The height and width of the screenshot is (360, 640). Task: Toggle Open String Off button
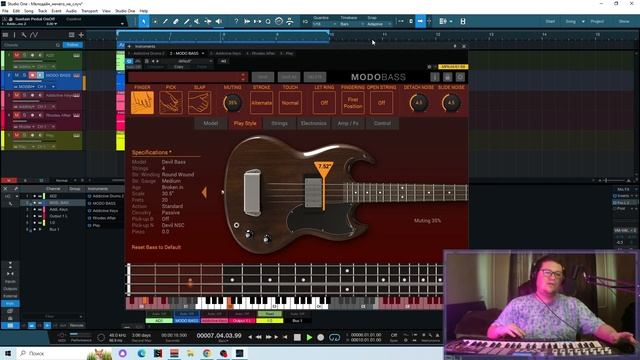click(x=381, y=102)
